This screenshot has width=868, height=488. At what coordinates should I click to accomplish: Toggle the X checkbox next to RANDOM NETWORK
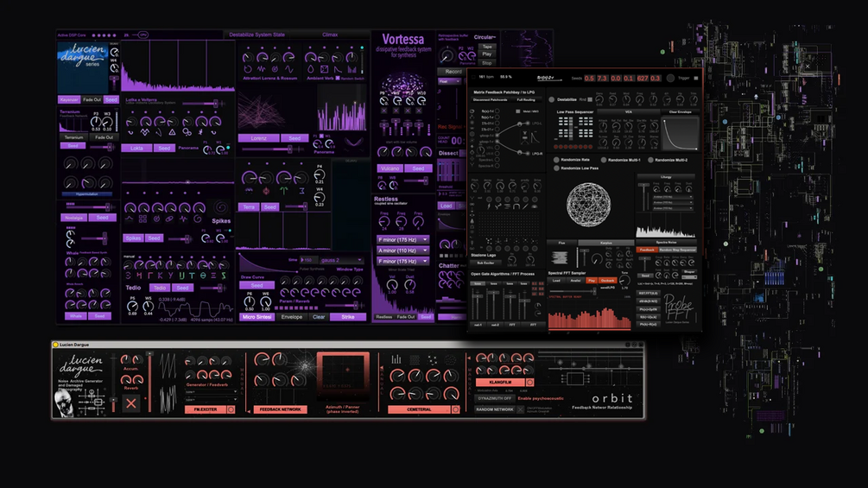pyautogui.click(x=520, y=409)
